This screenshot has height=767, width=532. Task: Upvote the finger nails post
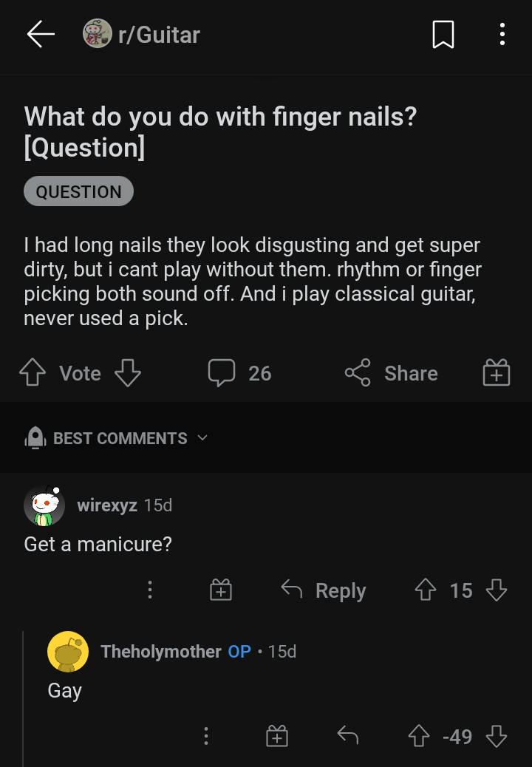pyautogui.click(x=32, y=373)
